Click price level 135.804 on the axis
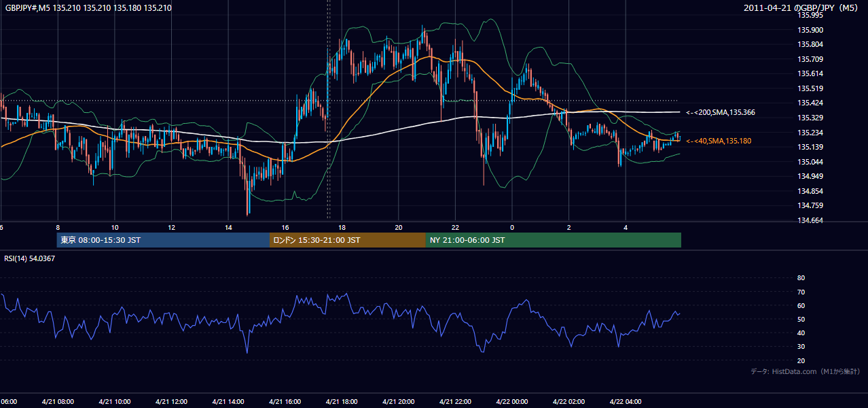The image size is (868, 408). click(x=810, y=44)
